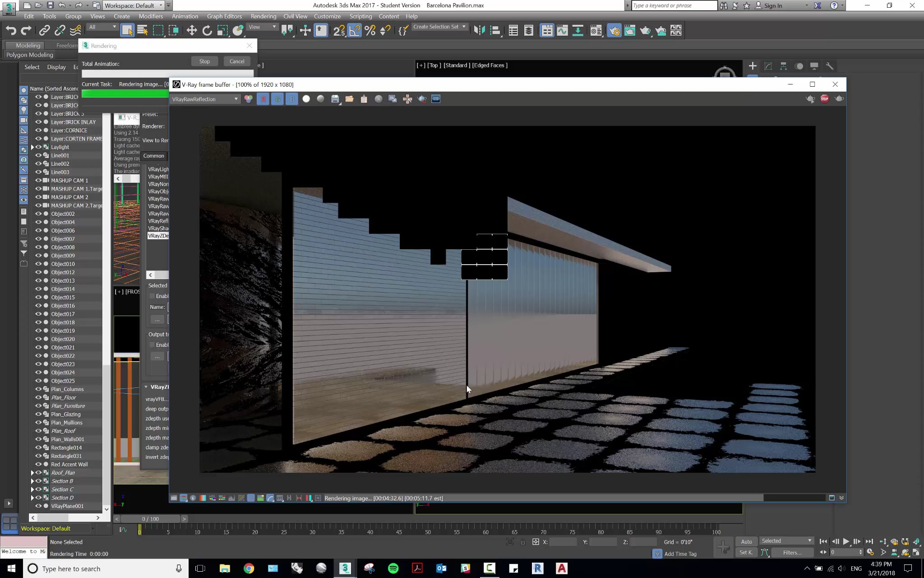
Task: Toggle the Percent Snap tool
Action: 370,30
